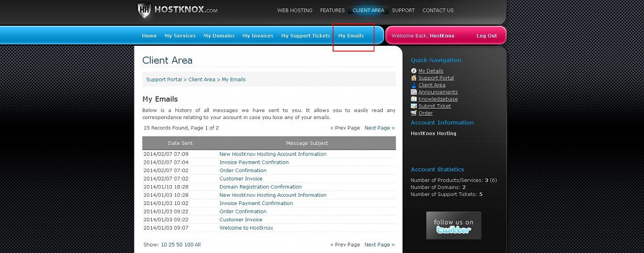Click the Submit Ticket icon
Image resolution: width=644 pixels, height=253 pixels.
click(x=414, y=106)
